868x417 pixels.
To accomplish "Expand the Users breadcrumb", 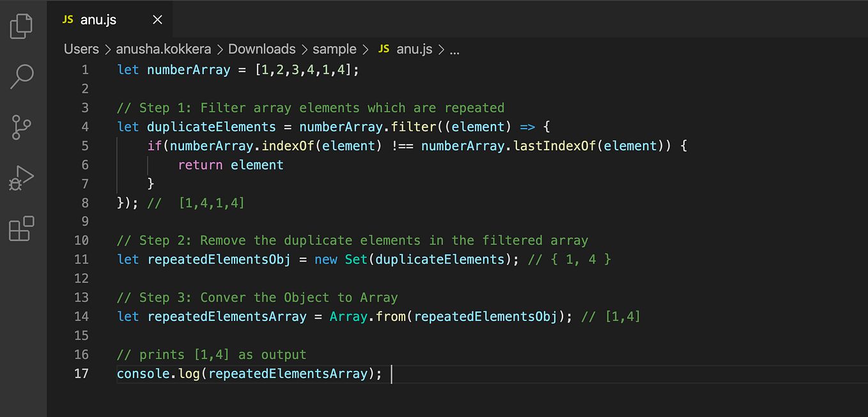I will [x=81, y=49].
